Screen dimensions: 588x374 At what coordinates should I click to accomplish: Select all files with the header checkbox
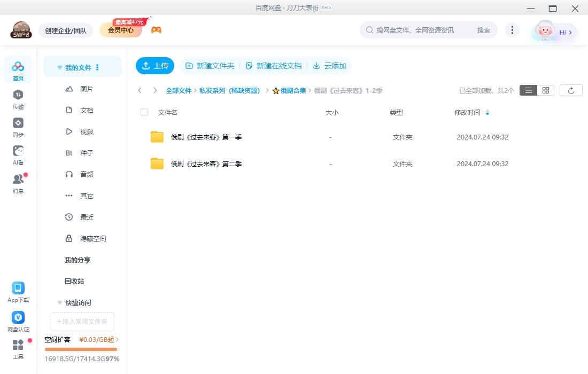(144, 112)
